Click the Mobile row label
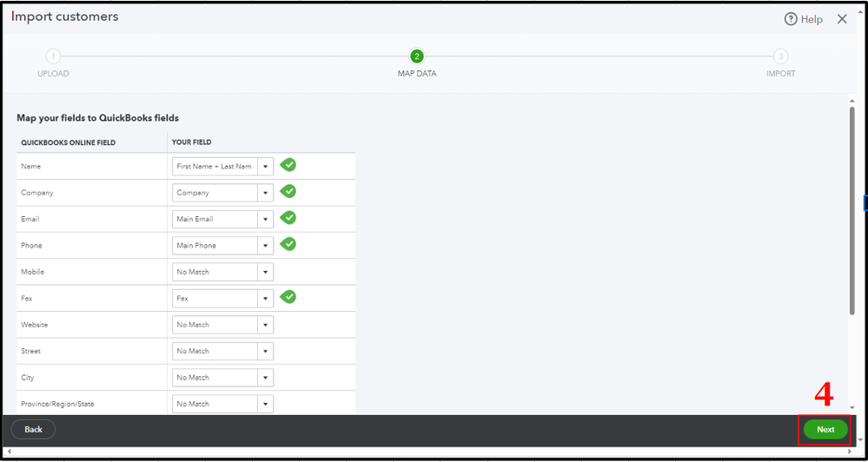 coord(33,272)
